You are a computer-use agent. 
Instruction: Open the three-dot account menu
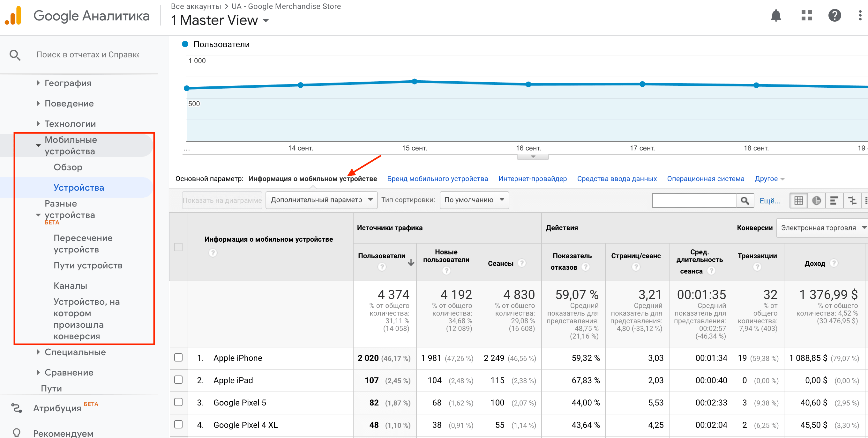click(x=860, y=16)
